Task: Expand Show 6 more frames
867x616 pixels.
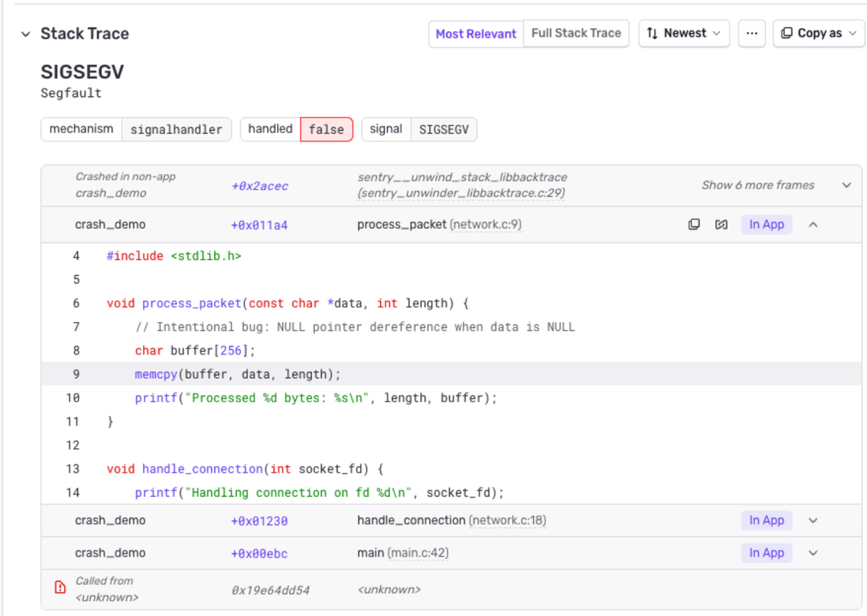Action: (x=757, y=185)
